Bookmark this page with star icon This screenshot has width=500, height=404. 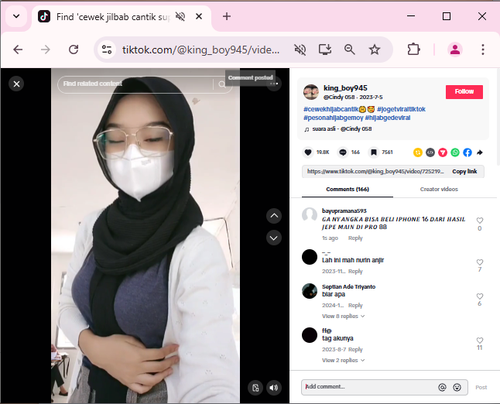374,50
